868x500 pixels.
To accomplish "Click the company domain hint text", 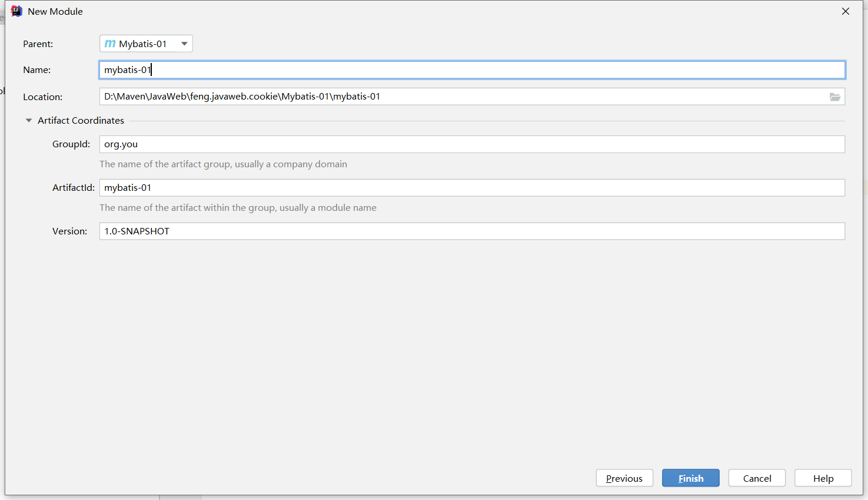I will pyautogui.click(x=223, y=164).
